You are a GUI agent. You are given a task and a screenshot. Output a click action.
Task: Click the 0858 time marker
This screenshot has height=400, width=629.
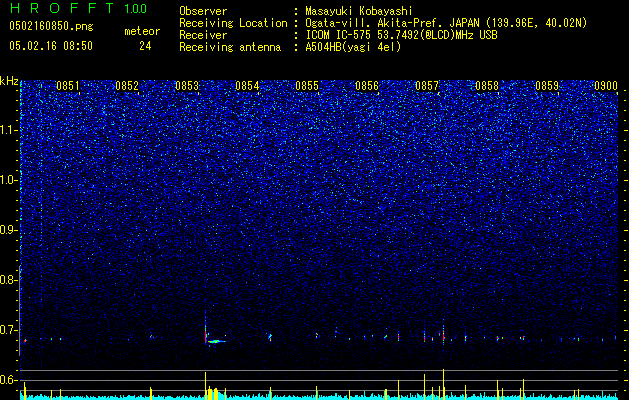487,86
